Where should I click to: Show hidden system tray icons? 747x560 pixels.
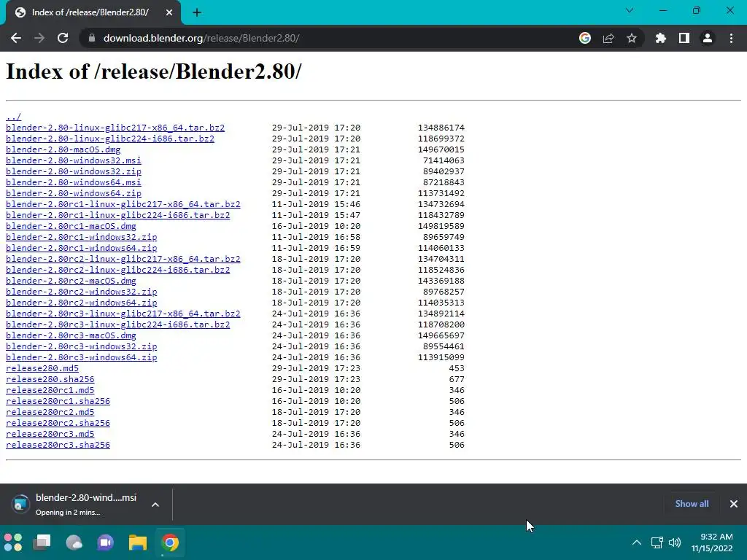point(636,542)
